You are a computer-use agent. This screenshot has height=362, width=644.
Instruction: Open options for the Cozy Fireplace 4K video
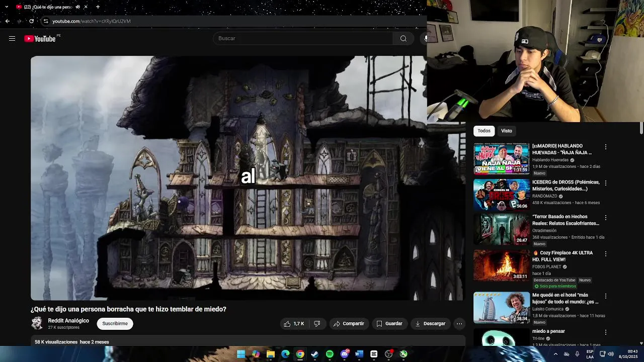click(x=606, y=254)
